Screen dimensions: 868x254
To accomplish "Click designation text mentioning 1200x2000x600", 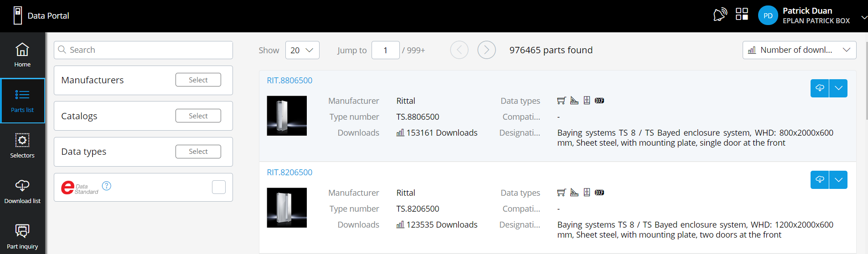I will (695, 230).
